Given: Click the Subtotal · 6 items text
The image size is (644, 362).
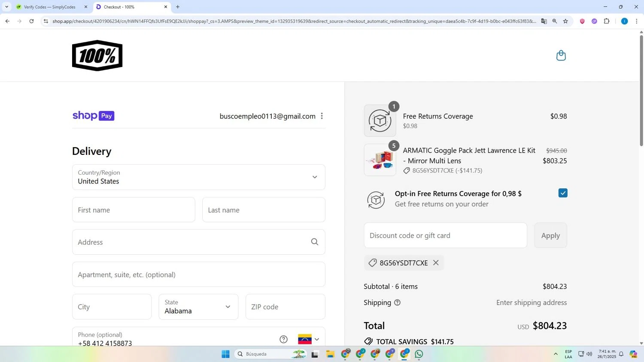Looking at the screenshot, I should click(x=391, y=286).
